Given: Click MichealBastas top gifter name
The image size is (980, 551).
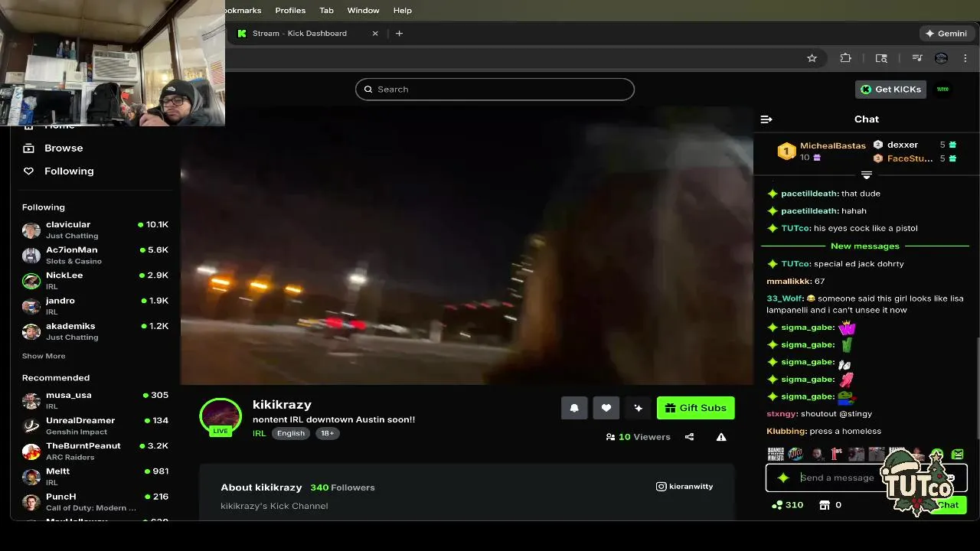Looking at the screenshot, I should (x=833, y=145).
